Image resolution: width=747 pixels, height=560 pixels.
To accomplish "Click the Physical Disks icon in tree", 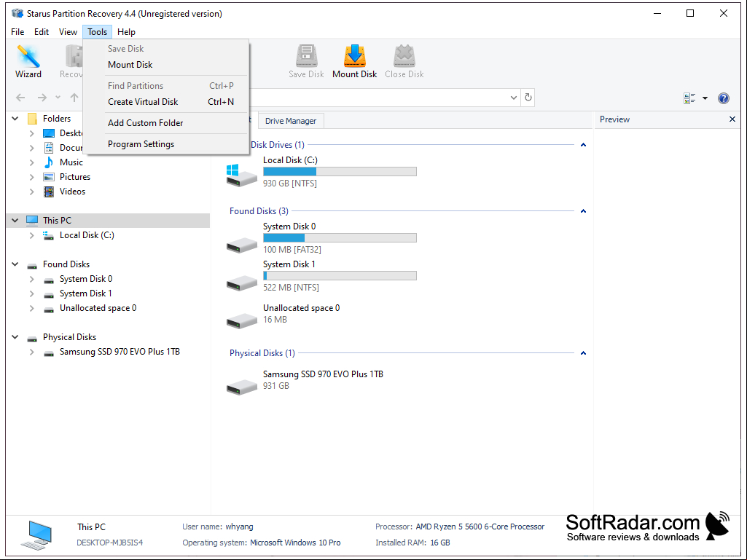I will (x=32, y=338).
